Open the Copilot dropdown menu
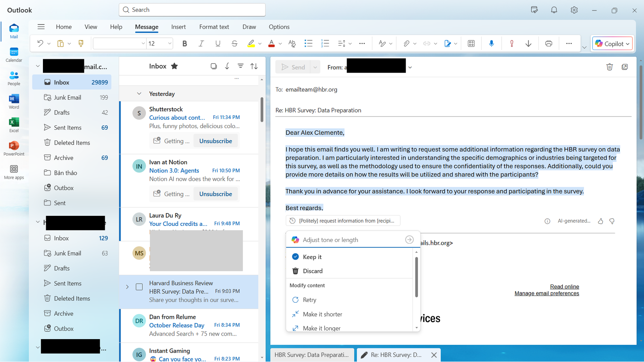 pyautogui.click(x=628, y=44)
